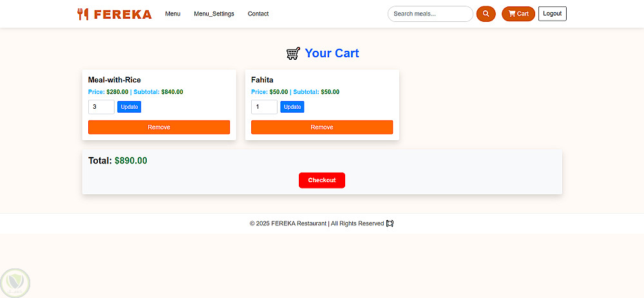Update the Meal-with-Rice quantity
Viewport: 644px width, 298px height.
coord(129,107)
